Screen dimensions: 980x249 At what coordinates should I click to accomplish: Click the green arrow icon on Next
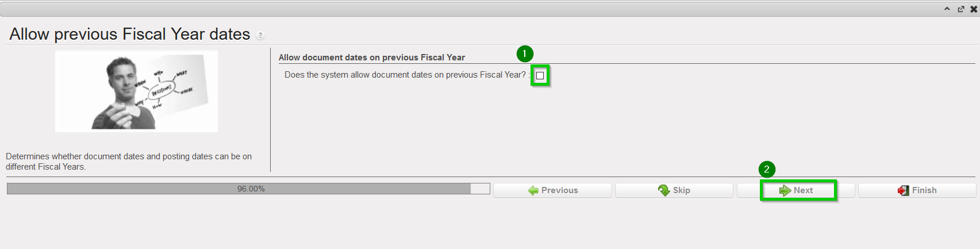click(785, 190)
